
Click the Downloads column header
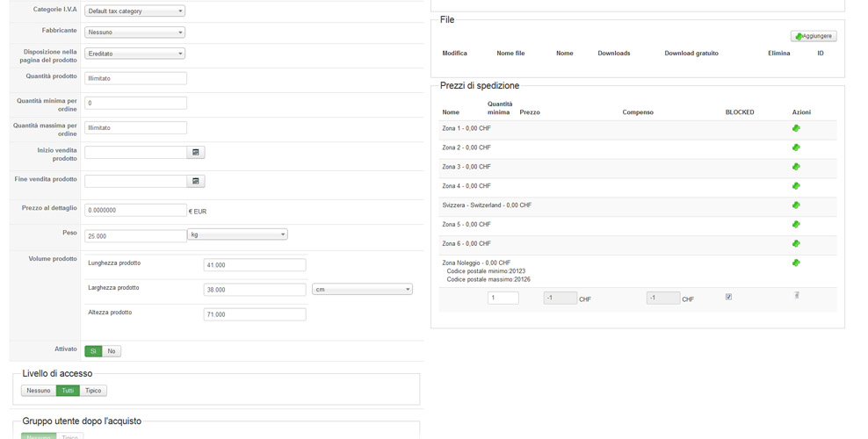point(614,54)
